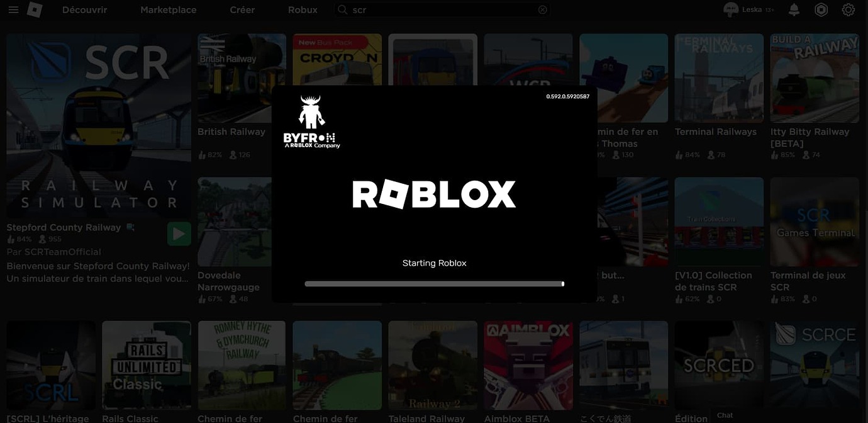Viewport: 868px width, 423px height.
Task: Open account settings with the gear icon
Action: (x=848, y=9)
